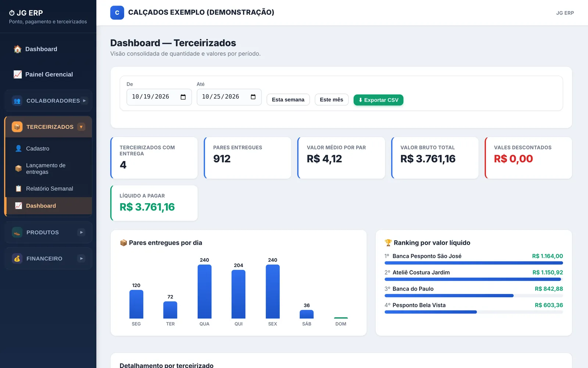Expand the Produtos section arrow
Viewport: 588px width, 368px height.
(x=81, y=232)
